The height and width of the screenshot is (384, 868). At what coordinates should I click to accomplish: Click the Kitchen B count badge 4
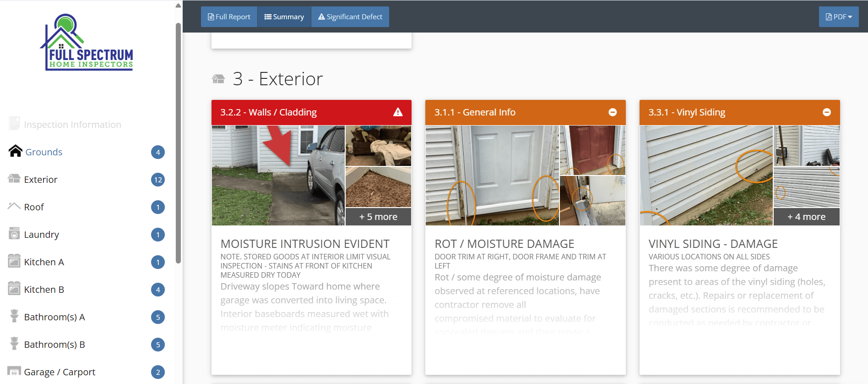tap(158, 290)
